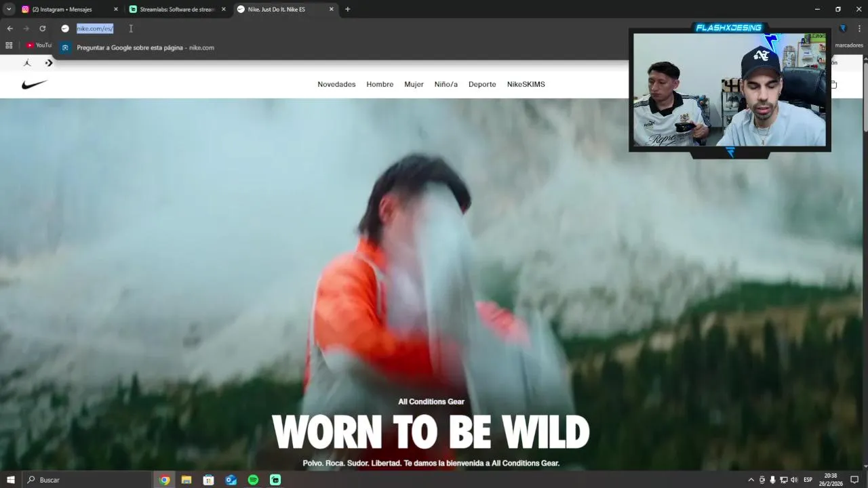This screenshot has width=868, height=488.
Task: Open the Novedades menu
Action: coord(336,84)
